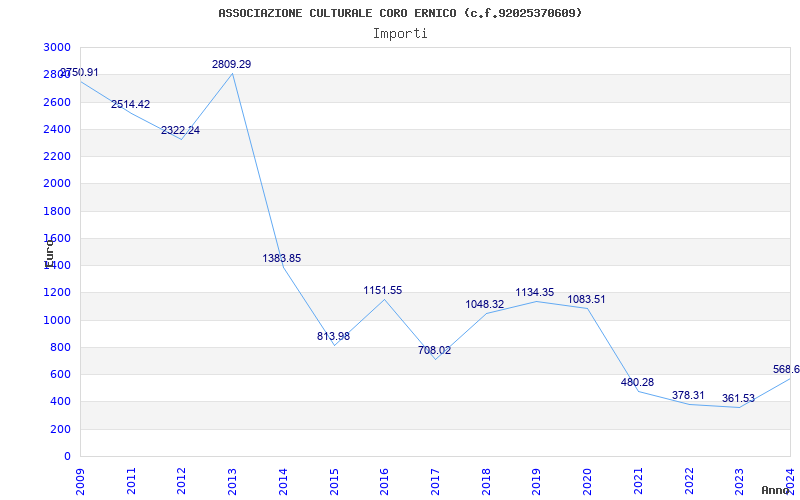800x500 pixels.
Task: Click x-axis year 2024
Action: pos(790,481)
